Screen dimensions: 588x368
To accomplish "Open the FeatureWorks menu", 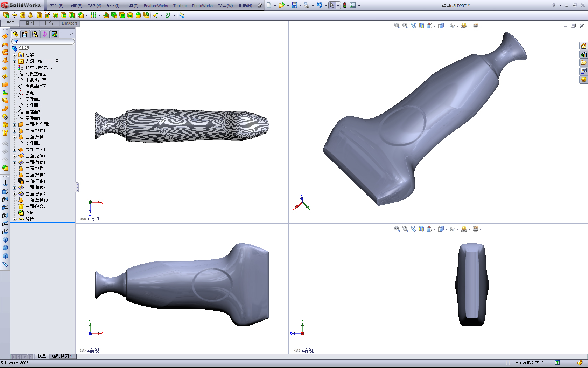I will click(x=156, y=6).
